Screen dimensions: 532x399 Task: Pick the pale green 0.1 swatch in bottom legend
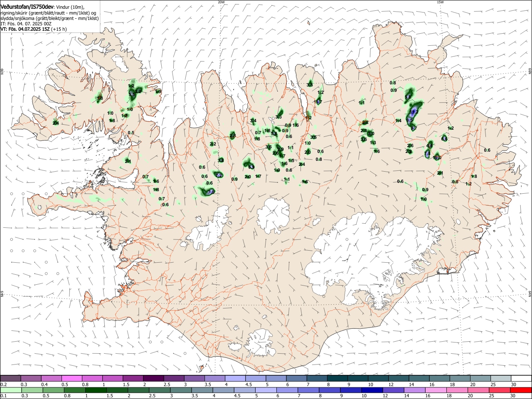click(11, 390)
